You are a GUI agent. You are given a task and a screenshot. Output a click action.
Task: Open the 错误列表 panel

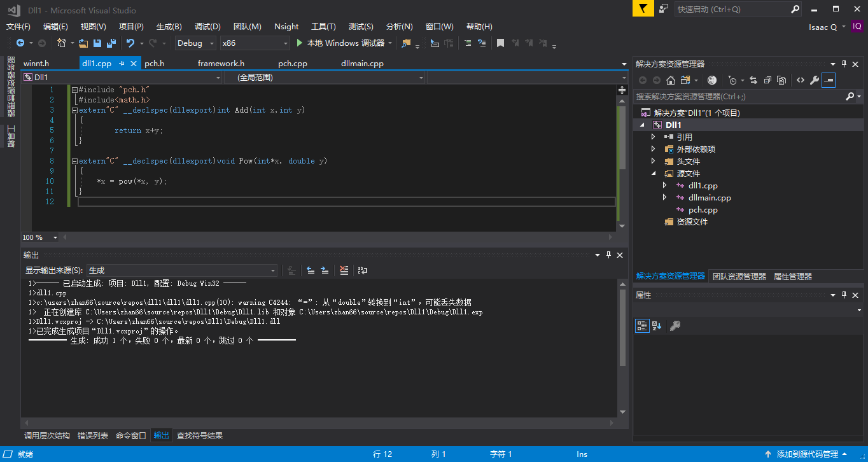(x=93, y=435)
